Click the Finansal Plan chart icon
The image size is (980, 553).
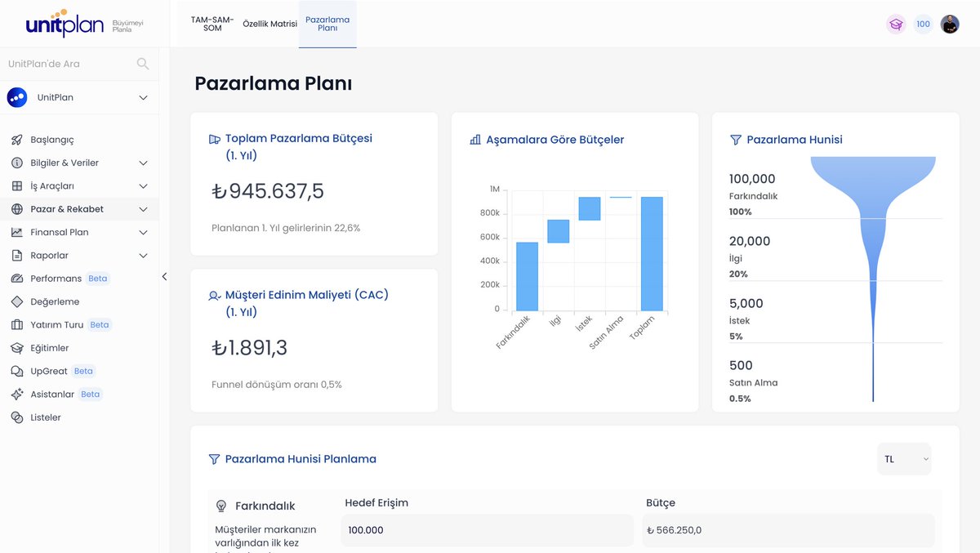point(17,232)
